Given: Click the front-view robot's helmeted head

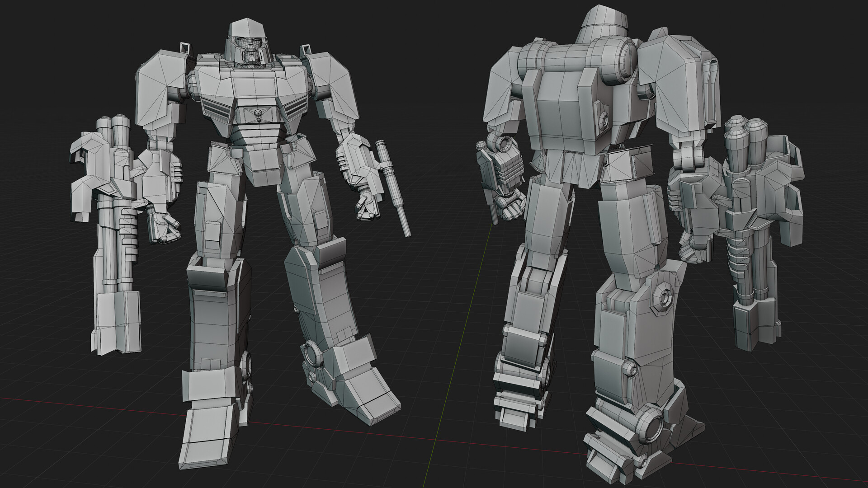Looking at the screenshot, I should pyautogui.click(x=248, y=41).
